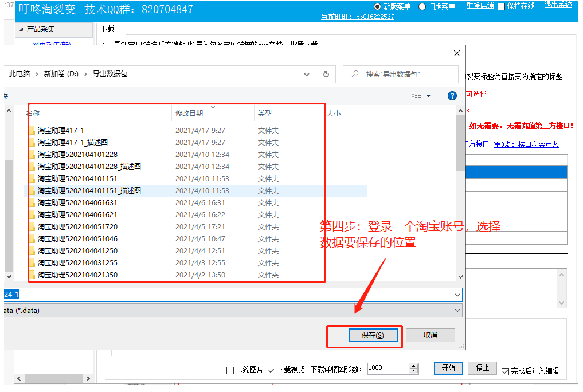This screenshot has width=583, height=392.
Task: Open the address bar history dropdown
Action: click(307, 75)
